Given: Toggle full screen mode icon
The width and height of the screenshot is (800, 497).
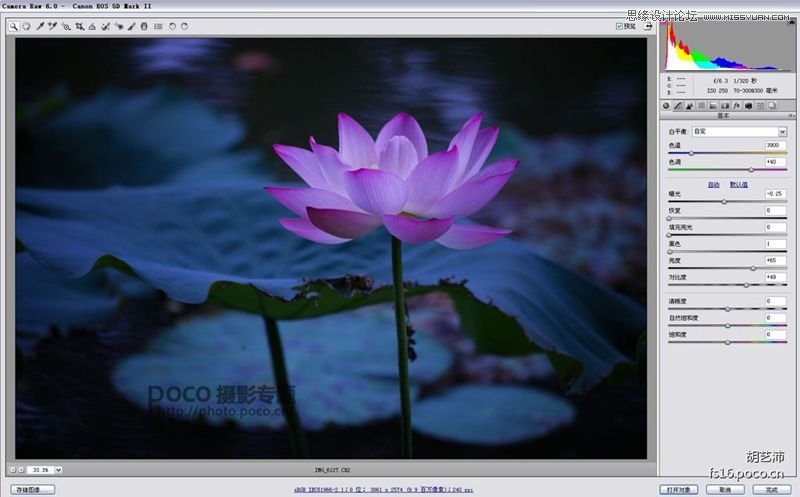Looking at the screenshot, I should click(650, 26).
